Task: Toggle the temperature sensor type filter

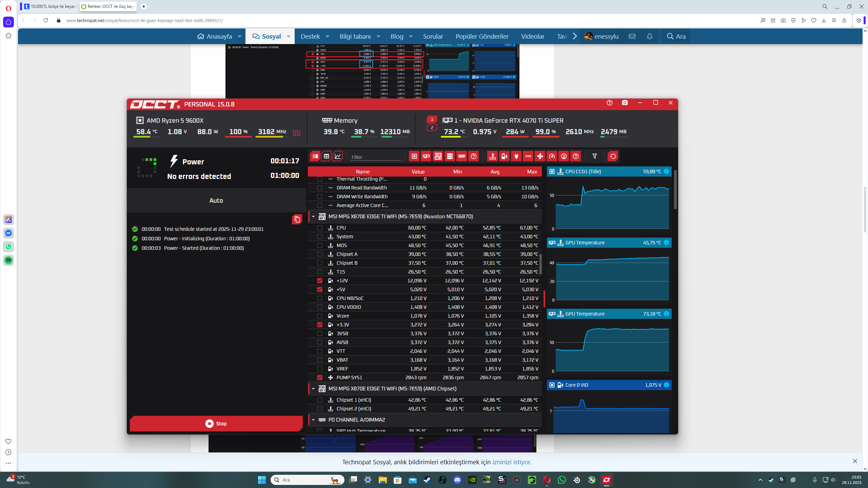Action: [x=492, y=156]
